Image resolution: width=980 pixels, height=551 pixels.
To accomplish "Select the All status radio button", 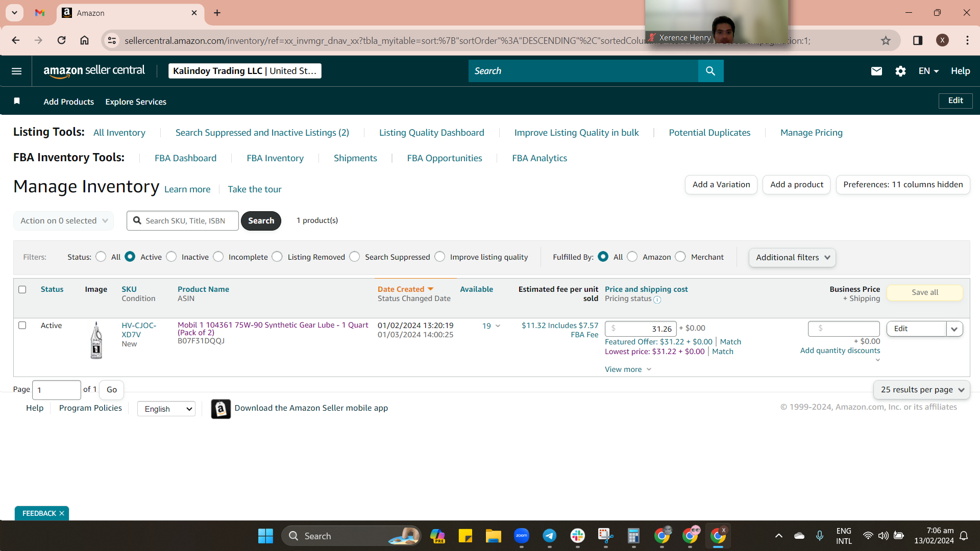I will [x=101, y=257].
